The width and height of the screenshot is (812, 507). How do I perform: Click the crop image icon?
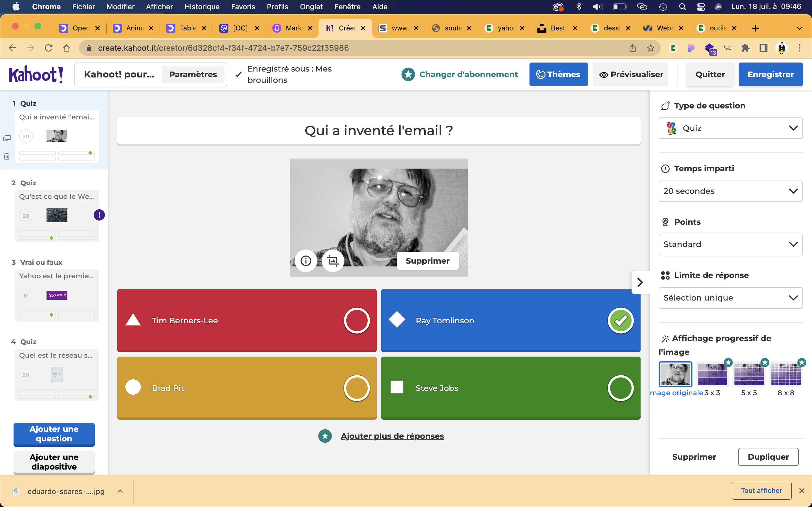[x=332, y=261]
